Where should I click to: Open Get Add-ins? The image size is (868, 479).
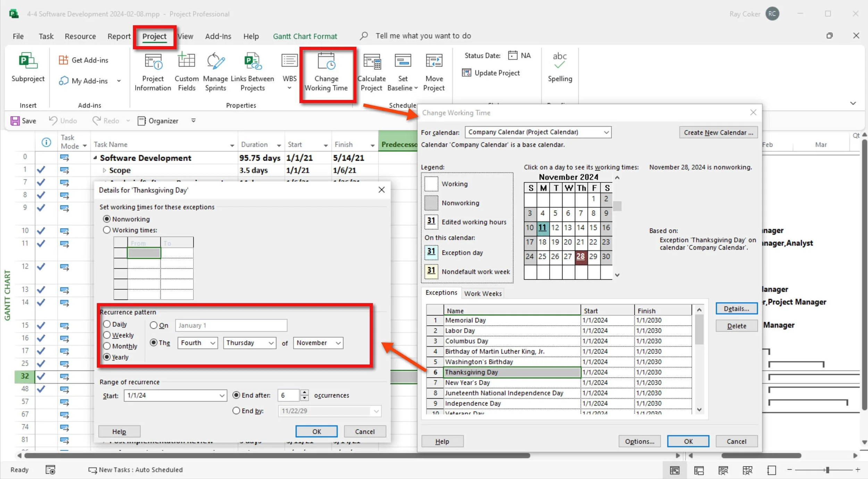(84, 60)
